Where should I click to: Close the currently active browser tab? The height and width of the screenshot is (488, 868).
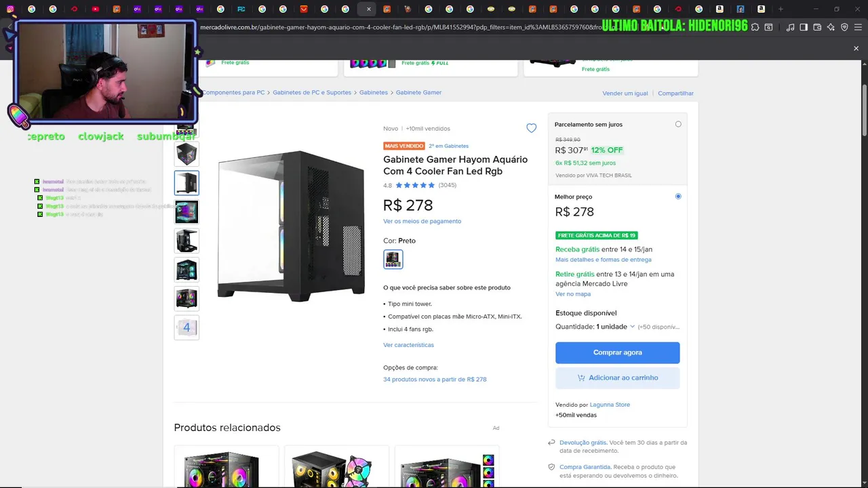pos(368,9)
